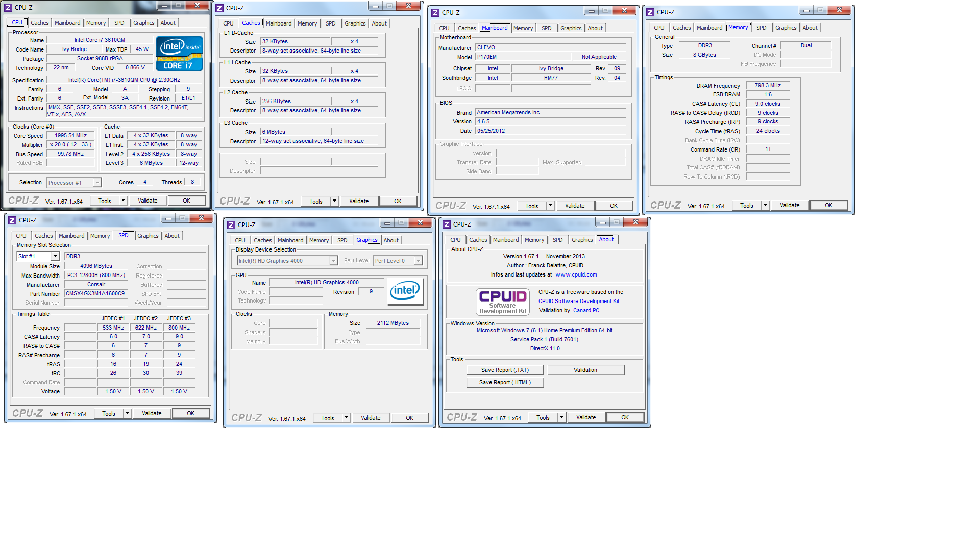Screen dimensions: 980x551
Task: Select the SPD tab in the Mainboard window
Action: pyautogui.click(x=546, y=28)
